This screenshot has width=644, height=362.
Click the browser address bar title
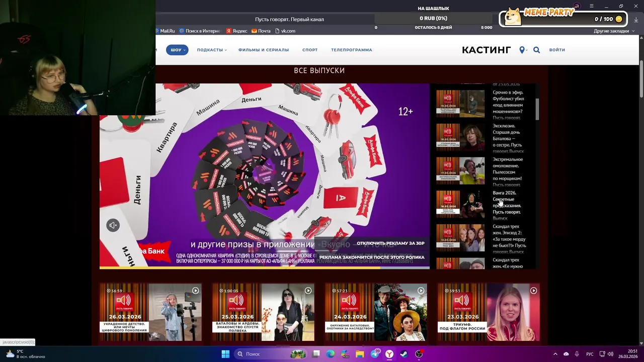289,19
